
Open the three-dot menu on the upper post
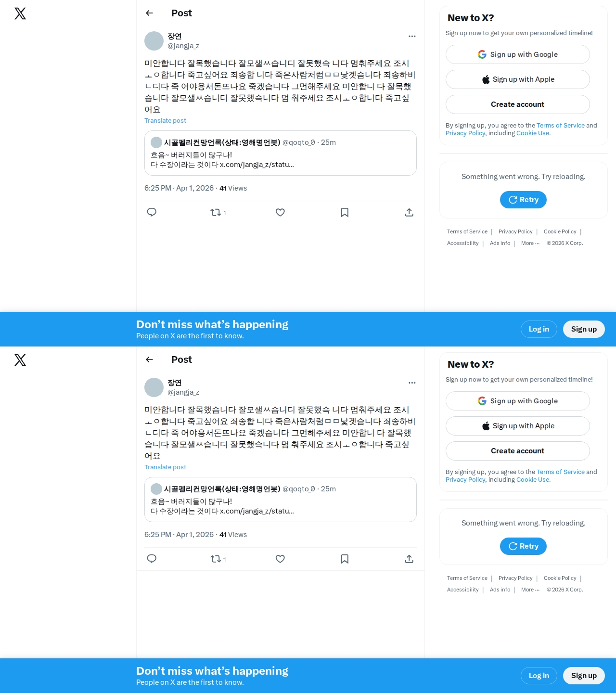coord(412,36)
